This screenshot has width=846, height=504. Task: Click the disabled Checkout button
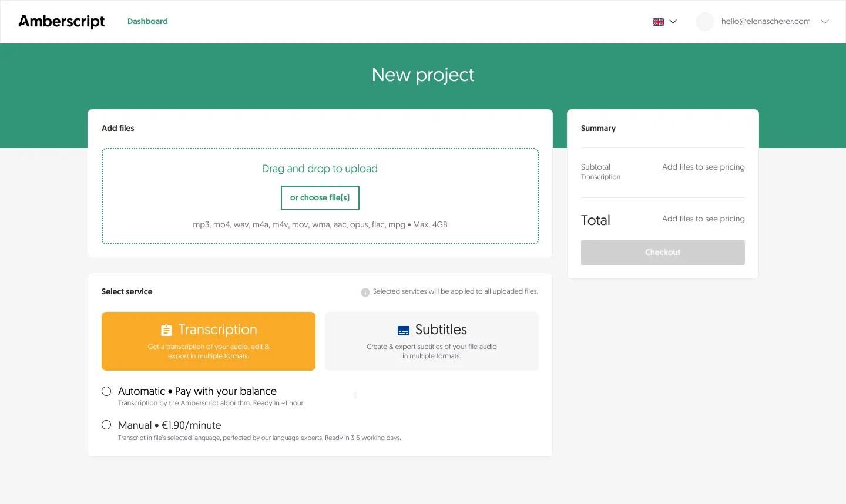point(663,253)
